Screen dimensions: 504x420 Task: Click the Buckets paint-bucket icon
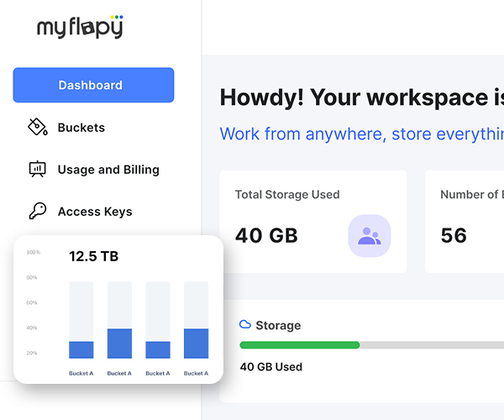(x=37, y=128)
